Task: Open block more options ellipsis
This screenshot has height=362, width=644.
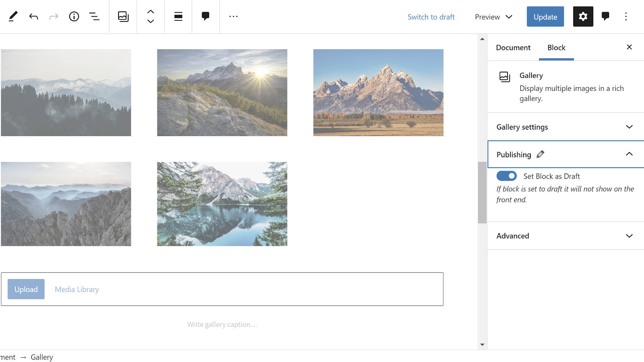Action: [233, 17]
